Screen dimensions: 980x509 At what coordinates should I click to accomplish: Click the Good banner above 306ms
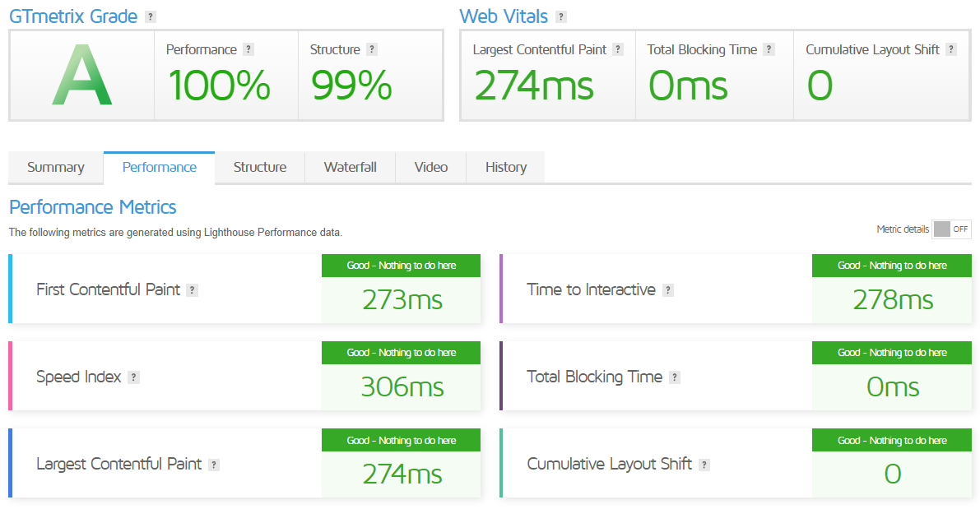click(402, 353)
